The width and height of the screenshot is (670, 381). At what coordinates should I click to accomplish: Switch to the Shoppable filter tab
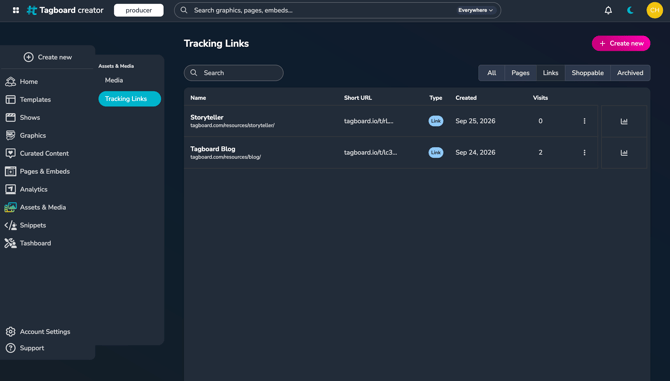(588, 73)
